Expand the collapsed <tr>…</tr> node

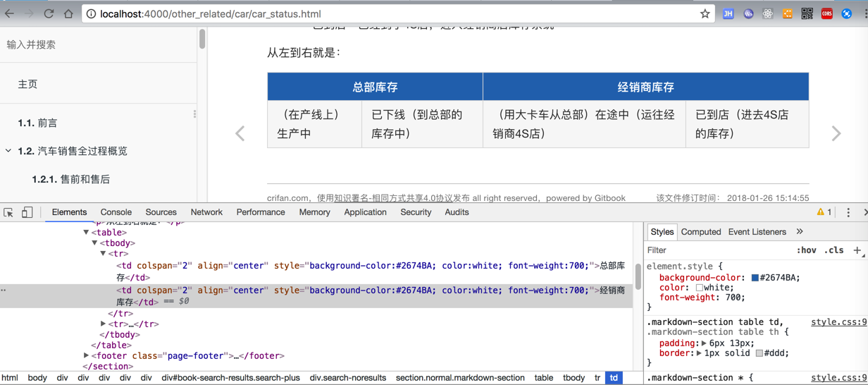tap(104, 324)
